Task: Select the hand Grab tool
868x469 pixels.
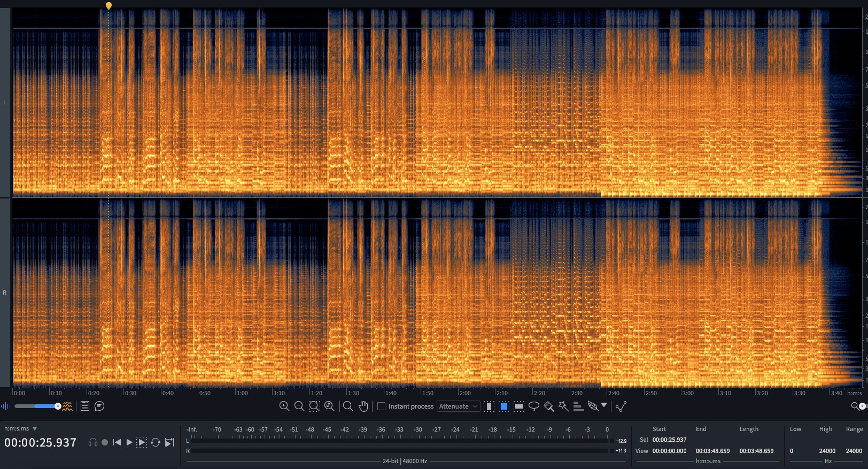Action: 363,406
